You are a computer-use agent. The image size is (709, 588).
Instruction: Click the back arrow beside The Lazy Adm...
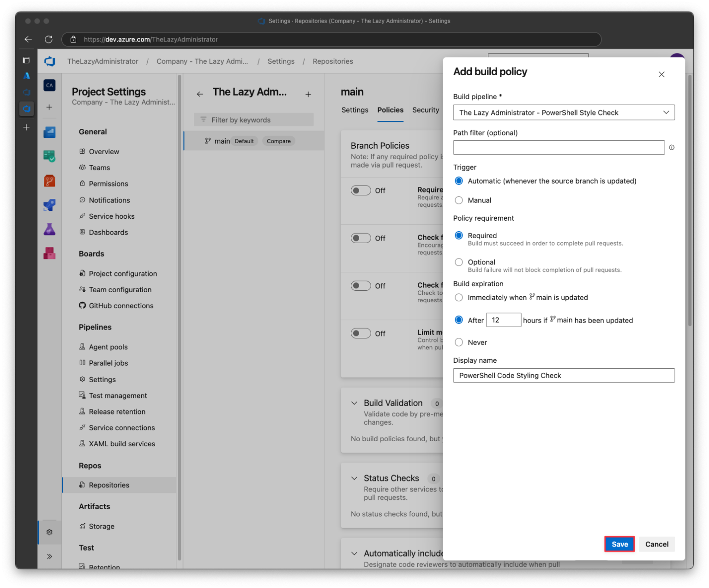tap(200, 94)
